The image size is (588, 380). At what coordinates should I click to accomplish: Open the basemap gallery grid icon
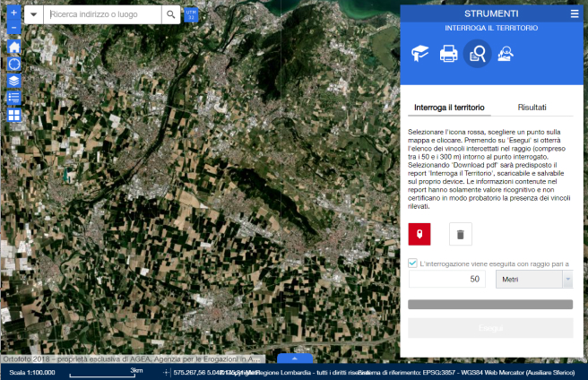(14, 115)
